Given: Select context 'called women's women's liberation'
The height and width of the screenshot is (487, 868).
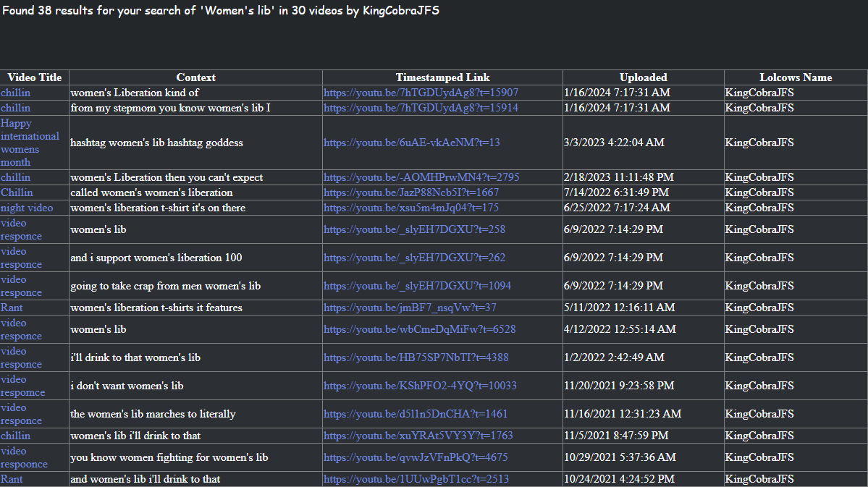Looking at the screenshot, I should [x=152, y=192].
